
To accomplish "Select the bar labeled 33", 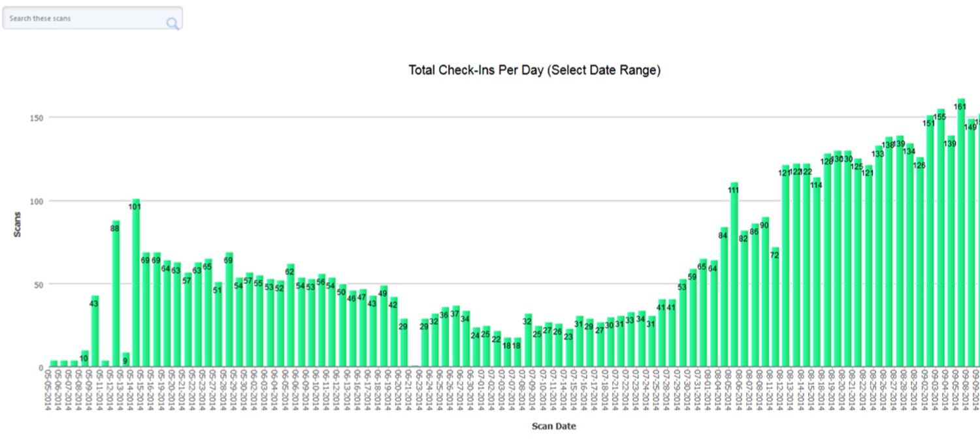I will coord(631,340).
